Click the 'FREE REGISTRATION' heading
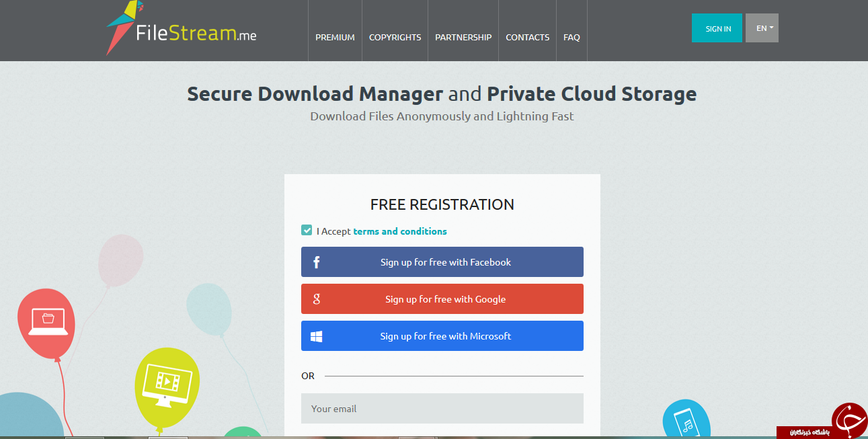The width and height of the screenshot is (868, 439). [442, 204]
